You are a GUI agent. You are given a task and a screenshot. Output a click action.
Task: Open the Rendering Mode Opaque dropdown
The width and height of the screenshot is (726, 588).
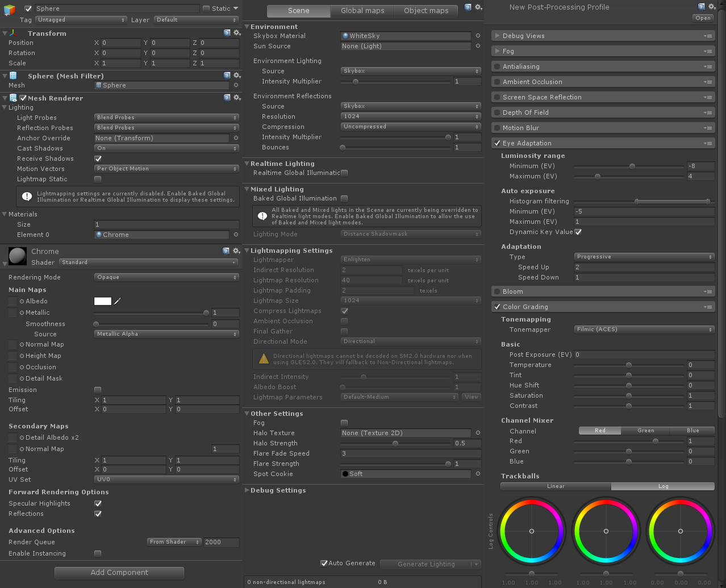166,277
